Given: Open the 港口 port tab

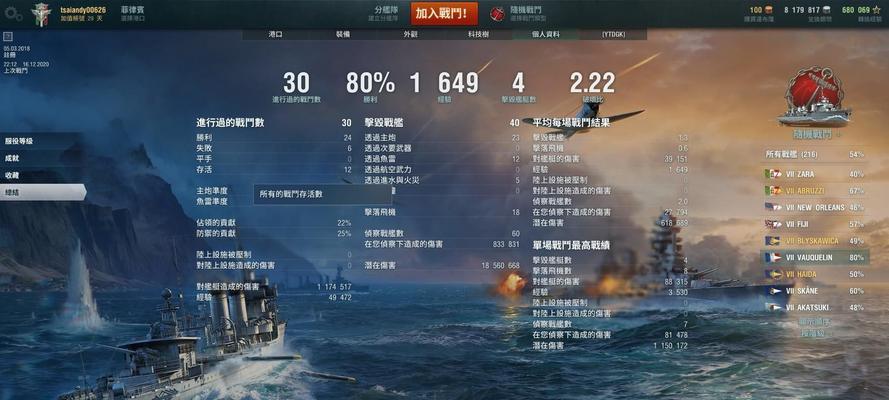Looking at the screenshot, I should (276, 34).
